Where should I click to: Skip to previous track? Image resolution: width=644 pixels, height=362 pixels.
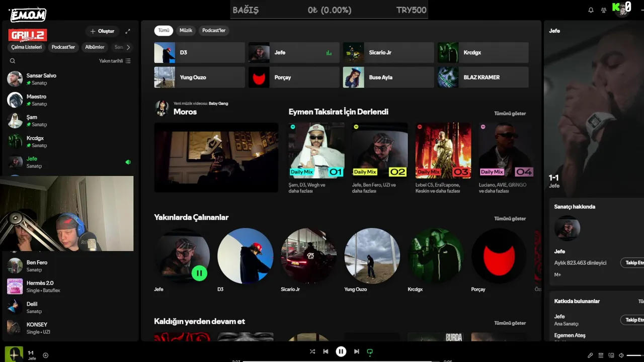(326, 352)
